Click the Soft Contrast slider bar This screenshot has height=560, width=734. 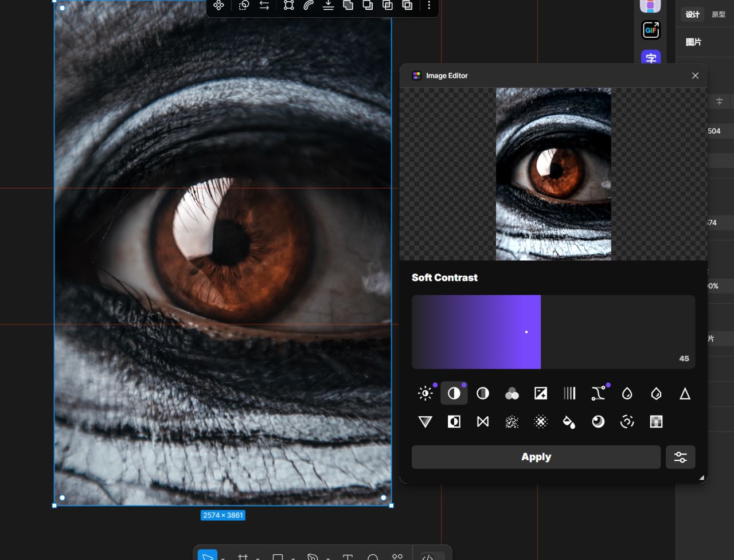(x=553, y=332)
